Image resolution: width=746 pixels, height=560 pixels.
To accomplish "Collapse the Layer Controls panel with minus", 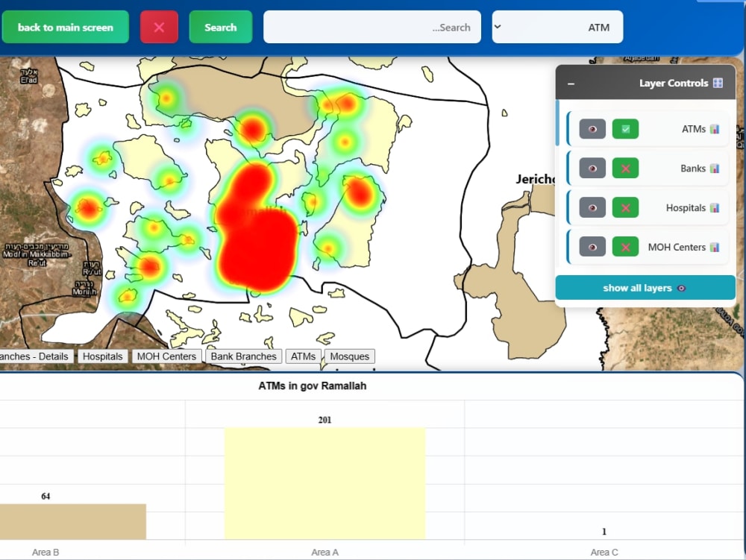I will 571,84.
